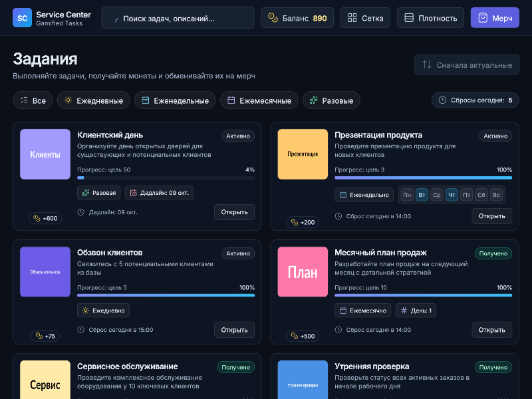
Task: Click the SC Service Center logo icon
Action: pyautogui.click(x=22, y=18)
